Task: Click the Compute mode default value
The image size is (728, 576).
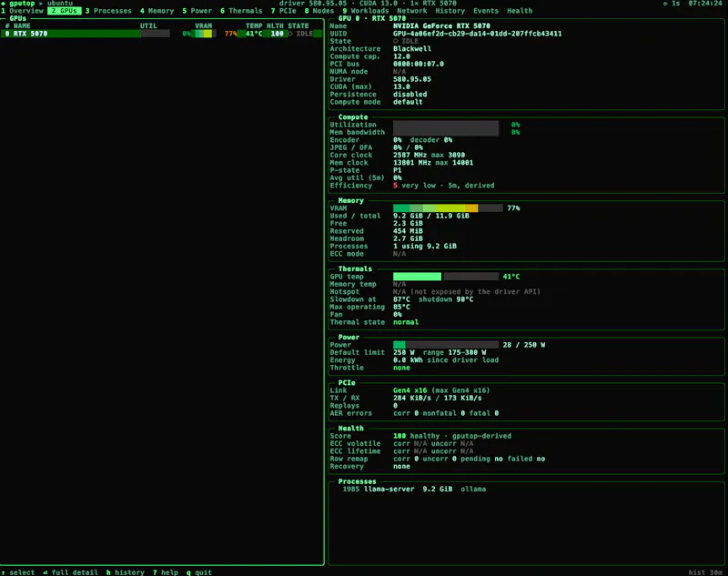Action: pyautogui.click(x=408, y=102)
